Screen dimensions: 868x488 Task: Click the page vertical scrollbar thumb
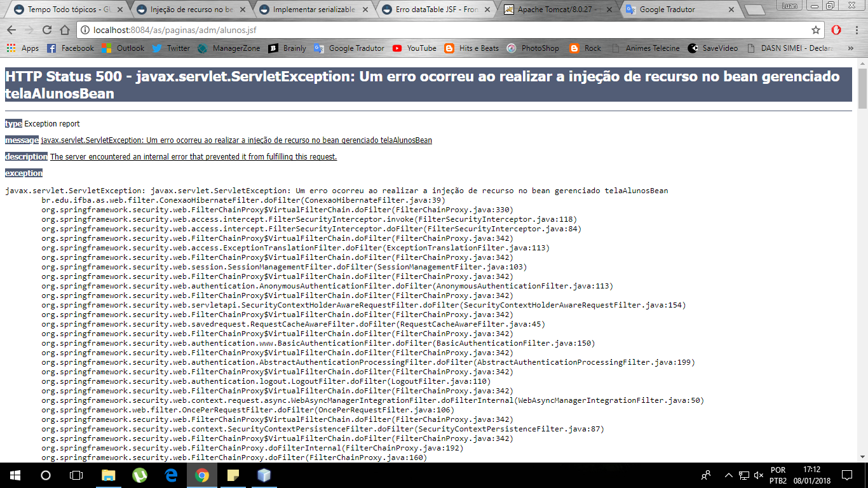[862, 89]
